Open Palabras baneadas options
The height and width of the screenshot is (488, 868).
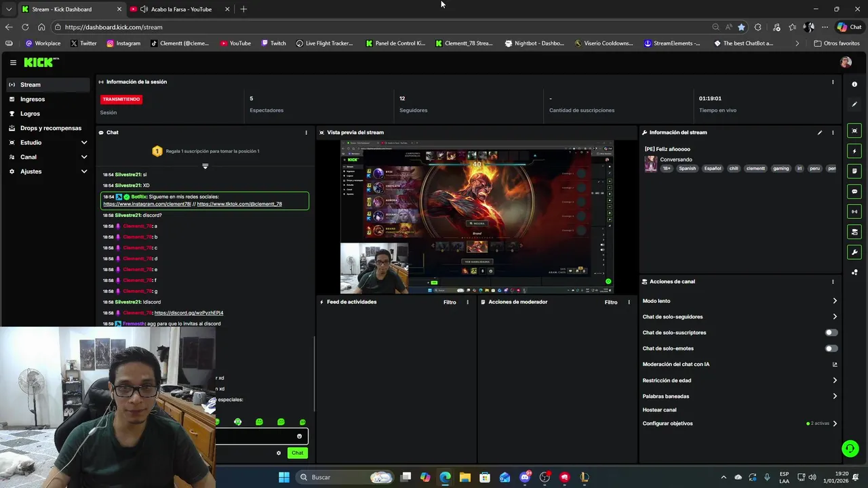739,396
